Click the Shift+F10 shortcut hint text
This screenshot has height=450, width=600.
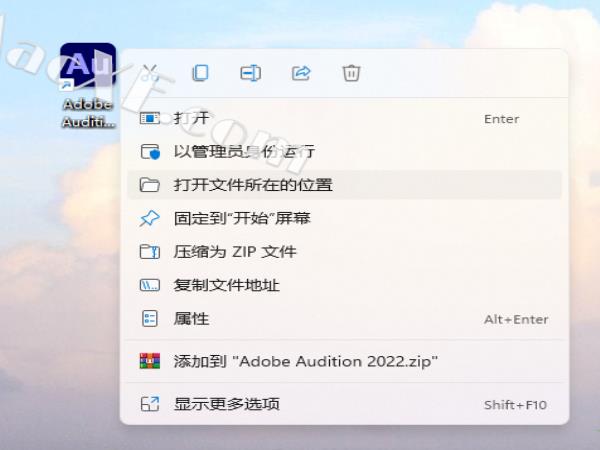click(515, 404)
